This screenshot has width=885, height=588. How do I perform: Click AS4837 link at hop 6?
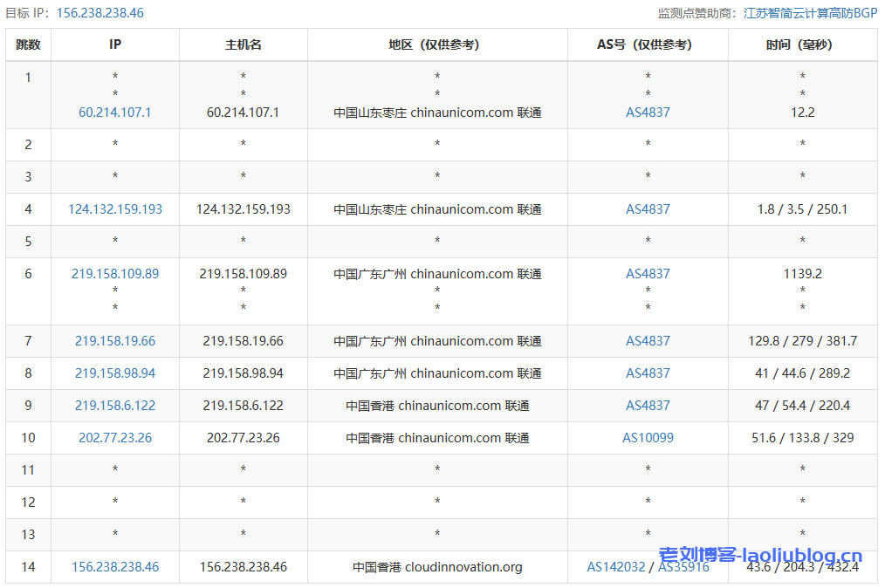[648, 273]
